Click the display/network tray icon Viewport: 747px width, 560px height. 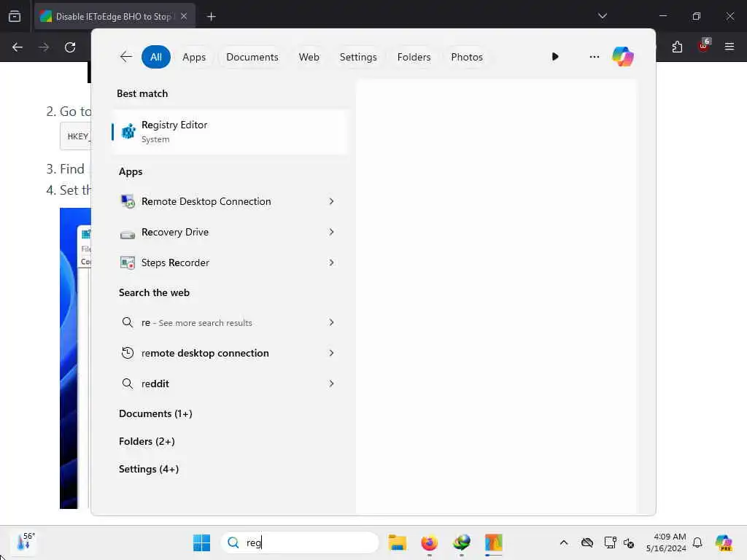click(610, 542)
